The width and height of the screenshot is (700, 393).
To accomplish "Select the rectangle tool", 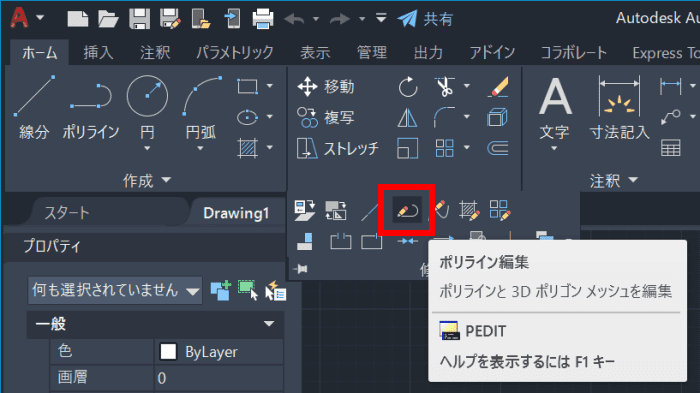I will click(247, 86).
